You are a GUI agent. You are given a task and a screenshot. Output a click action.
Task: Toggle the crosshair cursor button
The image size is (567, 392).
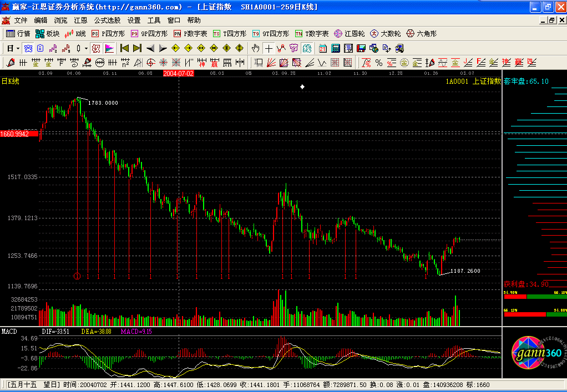click(269, 48)
